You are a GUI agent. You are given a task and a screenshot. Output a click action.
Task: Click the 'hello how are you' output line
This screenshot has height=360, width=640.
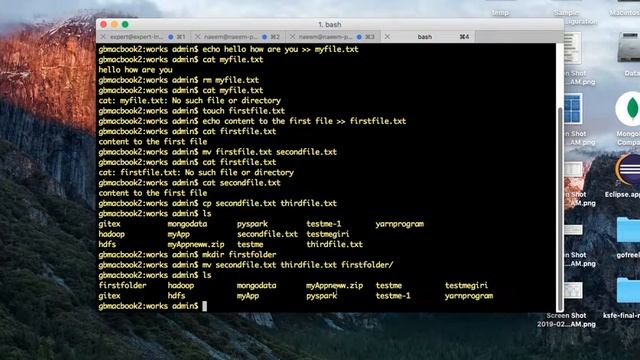click(x=135, y=70)
